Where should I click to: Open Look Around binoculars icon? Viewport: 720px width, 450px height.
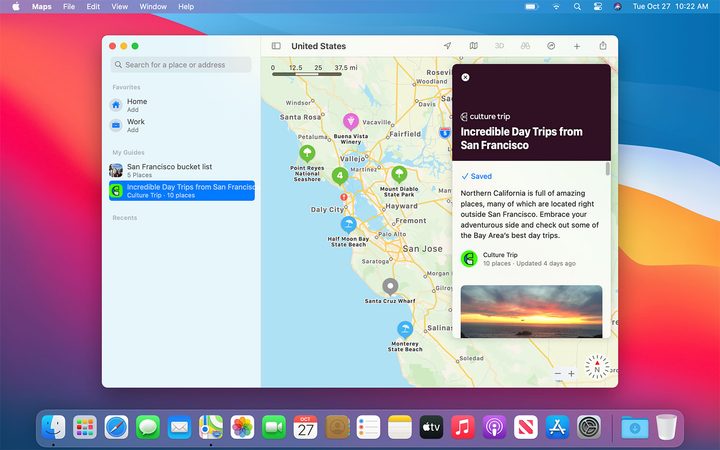[x=525, y=46]
